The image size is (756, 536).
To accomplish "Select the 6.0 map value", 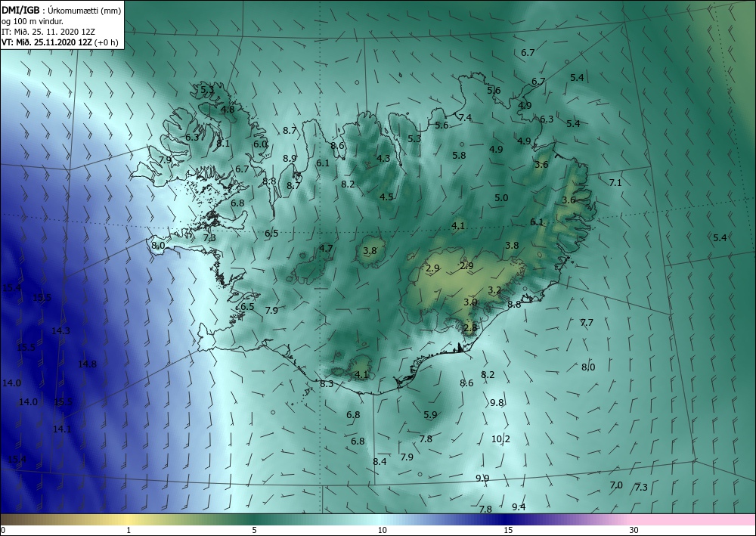I will click(260, 144).
